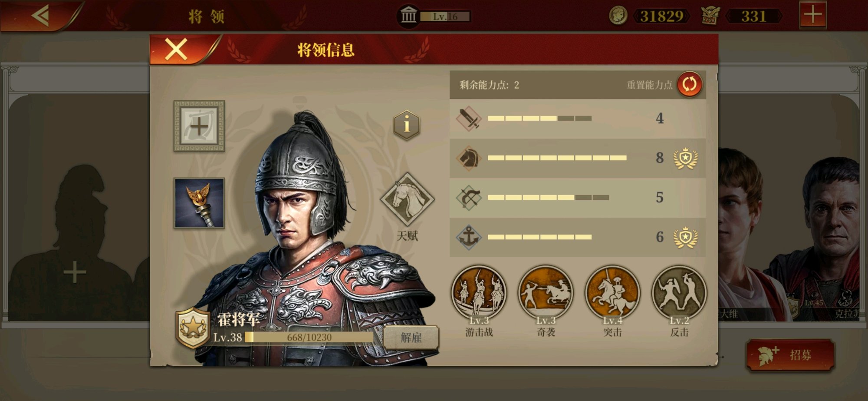Select the 游击战 skill medallion
Image resolution: width=868 pixels, height=401 pixels.
(x=479, y=293)
